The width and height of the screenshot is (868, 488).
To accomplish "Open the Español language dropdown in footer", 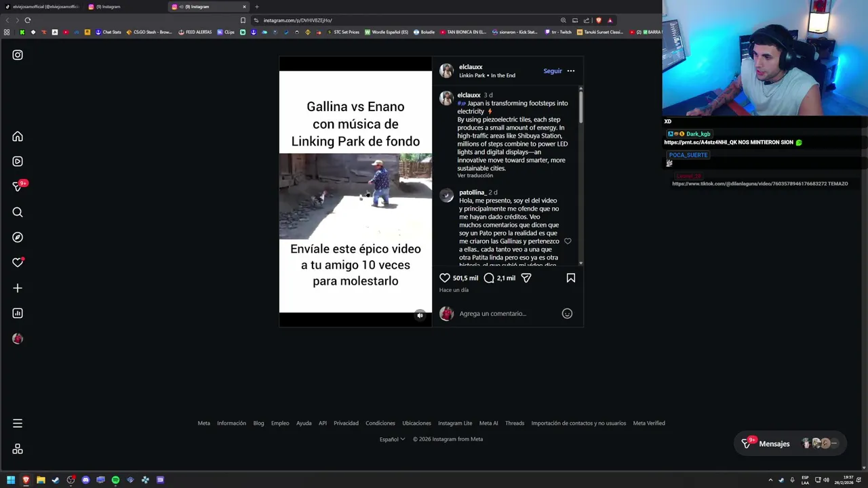I will pyautogui.click(x=392, y=439).
